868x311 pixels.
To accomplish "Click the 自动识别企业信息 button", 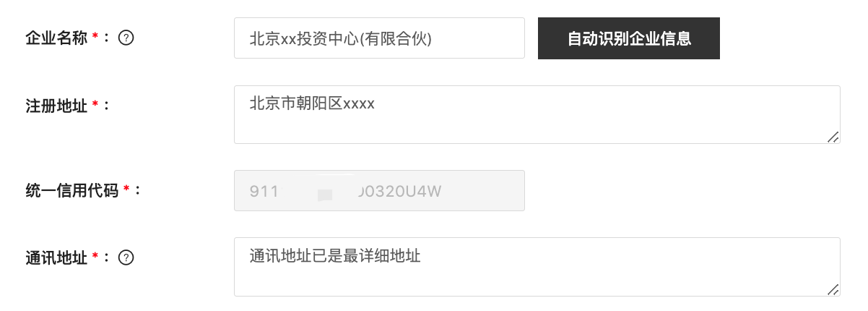I will coord(629,38).
